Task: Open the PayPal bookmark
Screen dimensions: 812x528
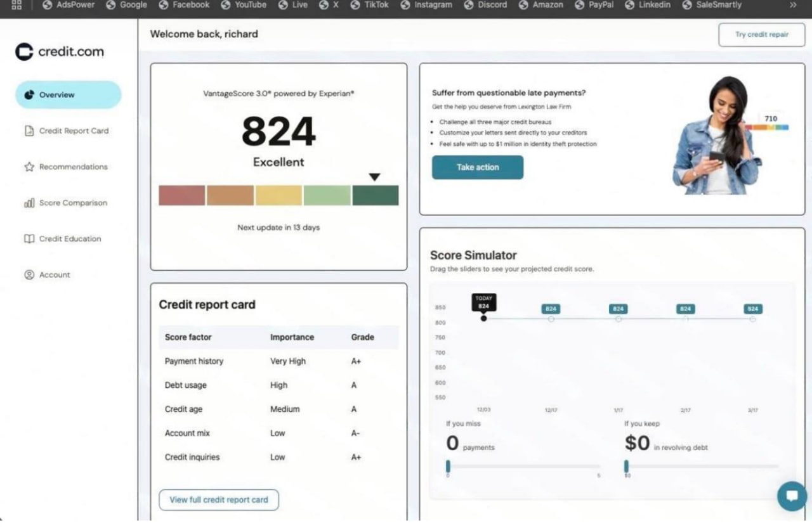Action: tap(596, 5)
